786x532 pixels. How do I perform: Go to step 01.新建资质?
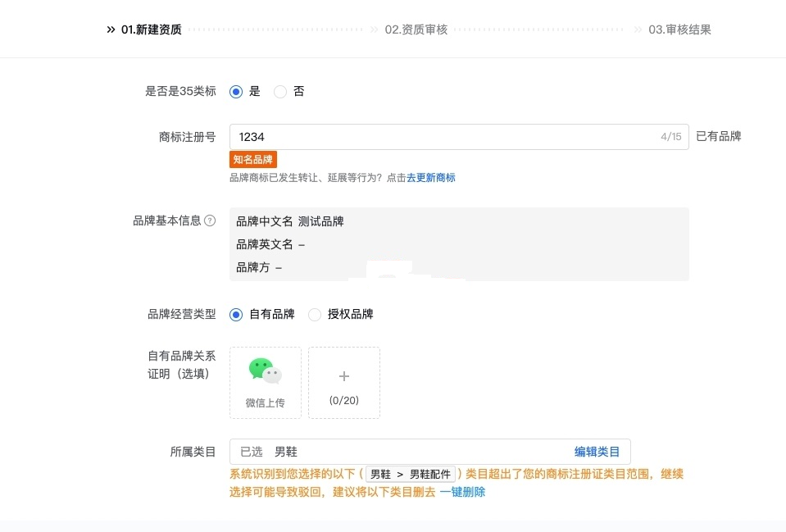(x=152, y=30)
